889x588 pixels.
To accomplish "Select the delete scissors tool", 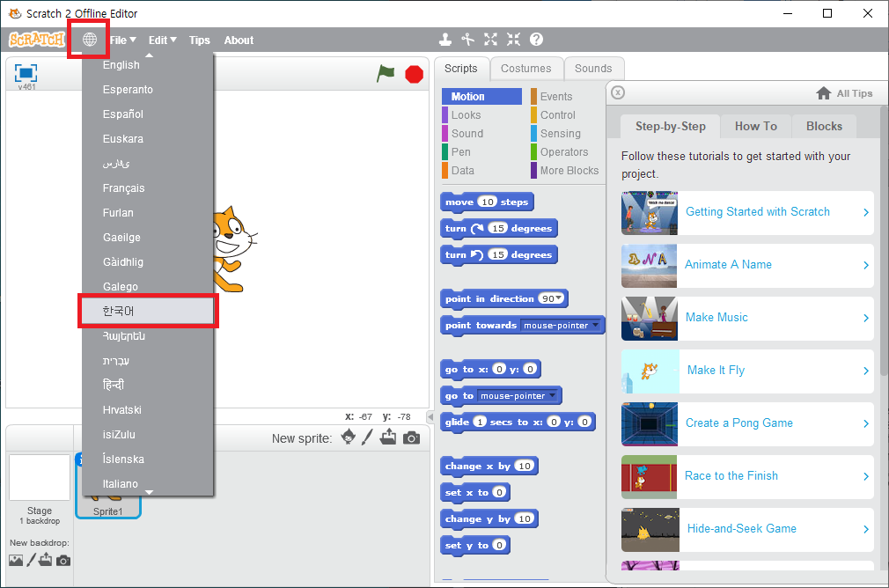I will tap(468, 40).
